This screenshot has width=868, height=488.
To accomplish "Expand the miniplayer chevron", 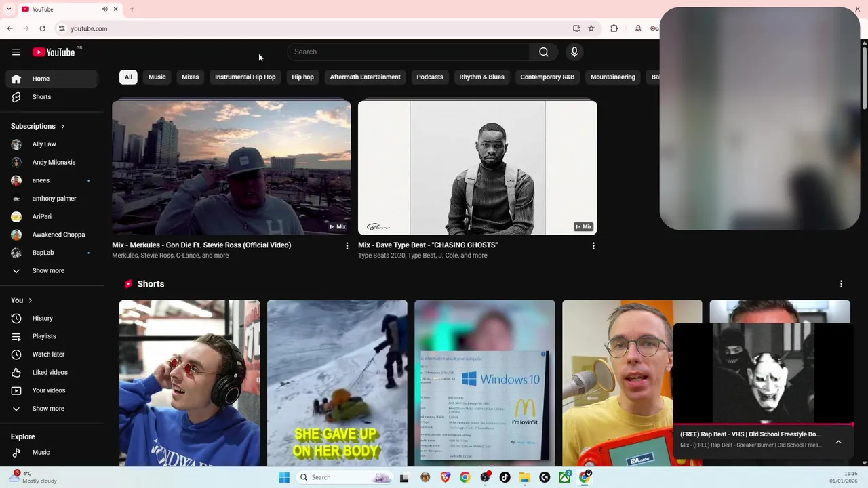I will [838, 442].
